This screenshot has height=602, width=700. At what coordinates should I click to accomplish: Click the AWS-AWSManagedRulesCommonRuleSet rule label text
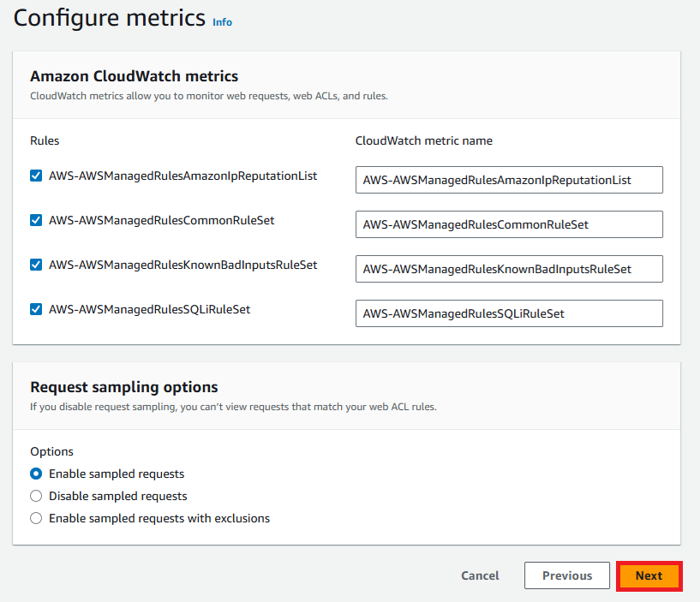[162, 220]
